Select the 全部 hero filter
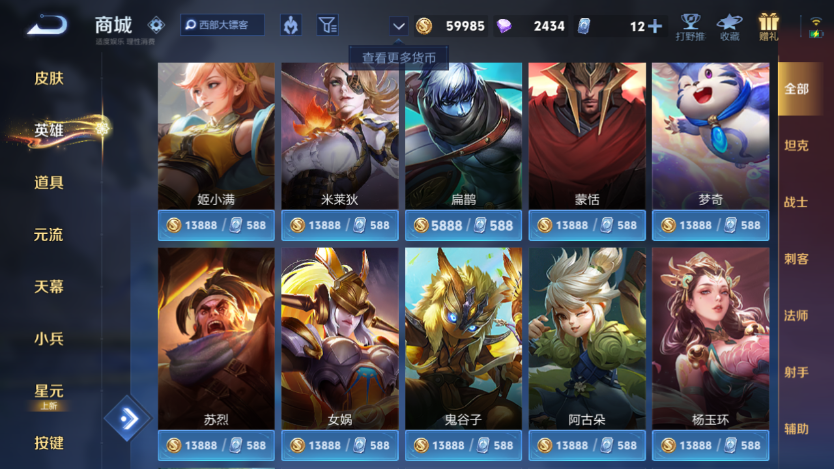Viewport: 834px width, 469px height. (796, 89)
